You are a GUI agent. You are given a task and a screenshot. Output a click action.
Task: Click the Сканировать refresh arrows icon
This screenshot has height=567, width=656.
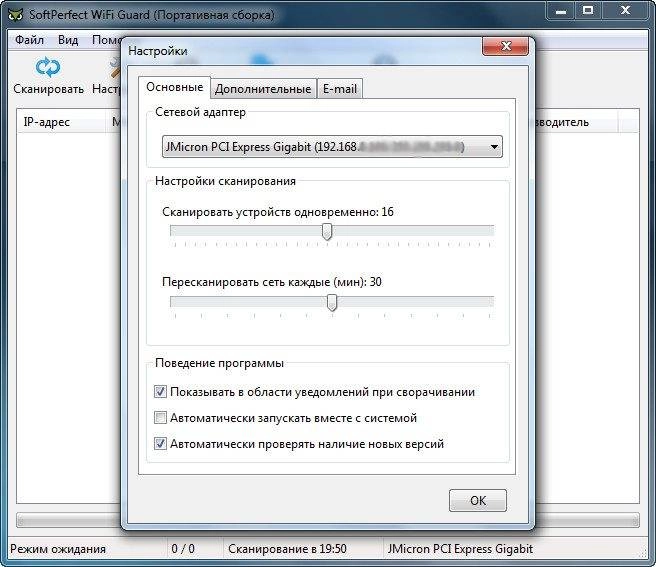click(x=48, y=67)
